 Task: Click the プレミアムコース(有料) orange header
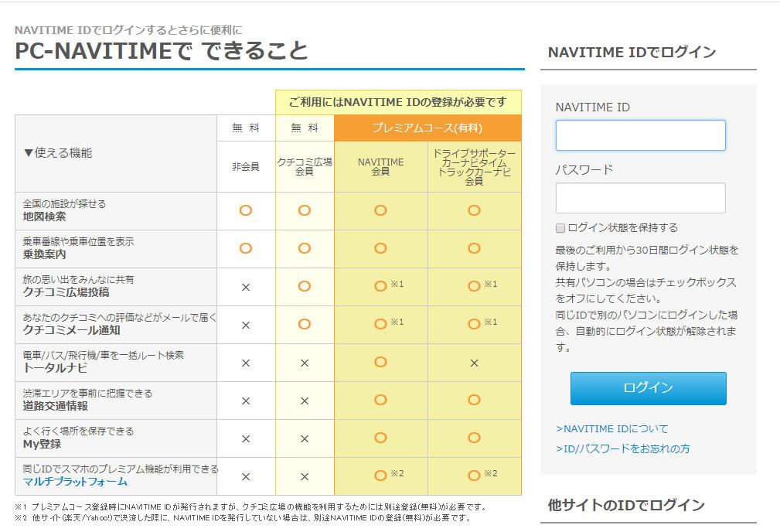[x=427, y=128]
